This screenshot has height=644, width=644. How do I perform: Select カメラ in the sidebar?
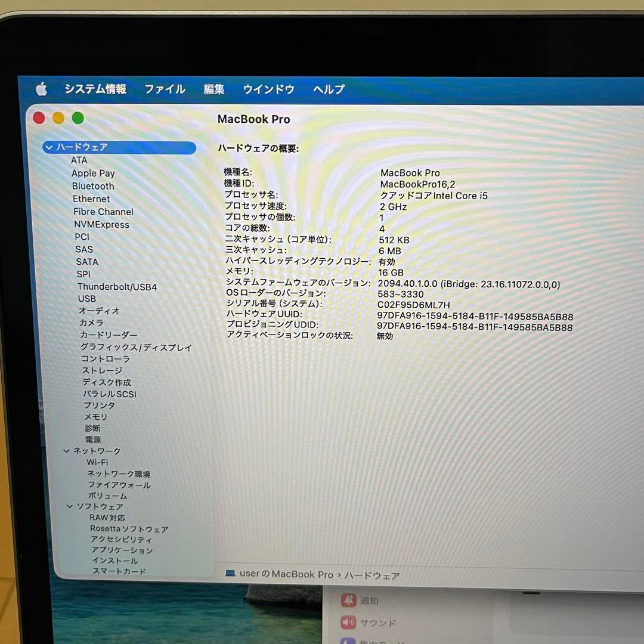91,323
